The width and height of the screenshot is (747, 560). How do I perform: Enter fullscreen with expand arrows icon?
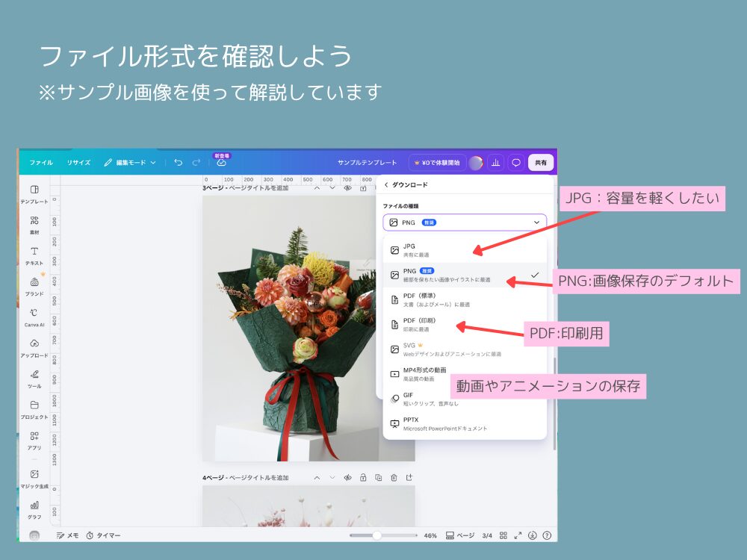tap(518, 535)
